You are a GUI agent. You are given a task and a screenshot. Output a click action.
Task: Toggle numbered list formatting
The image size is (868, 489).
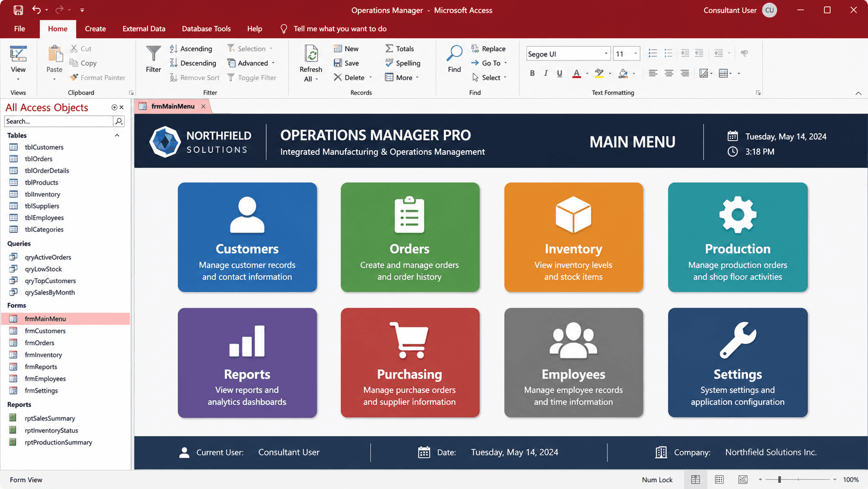point(668,53)
